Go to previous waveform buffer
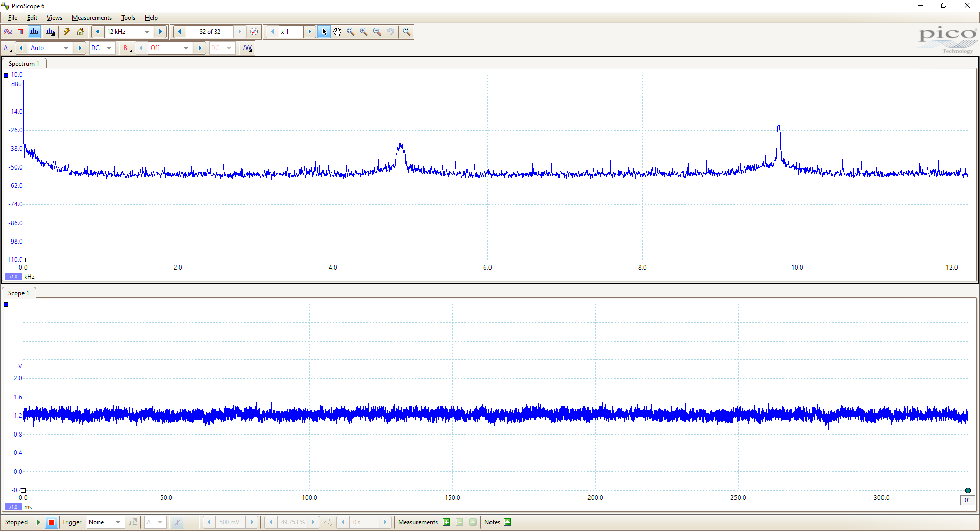 (x=180, y=32)
